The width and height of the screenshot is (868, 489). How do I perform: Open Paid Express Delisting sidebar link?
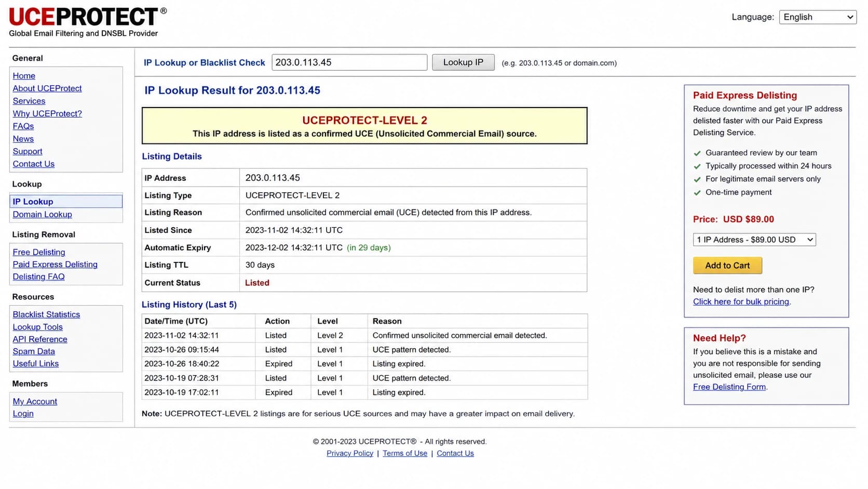point(55,265)
